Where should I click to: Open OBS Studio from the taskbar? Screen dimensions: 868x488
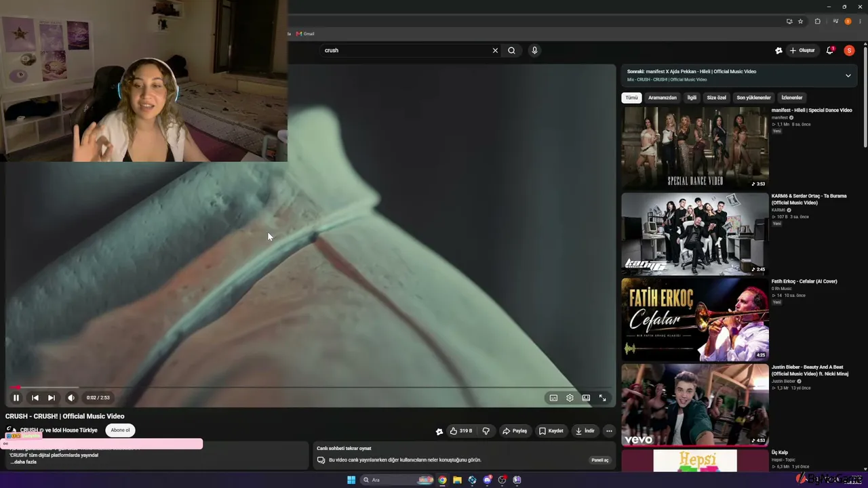(502, 480)
